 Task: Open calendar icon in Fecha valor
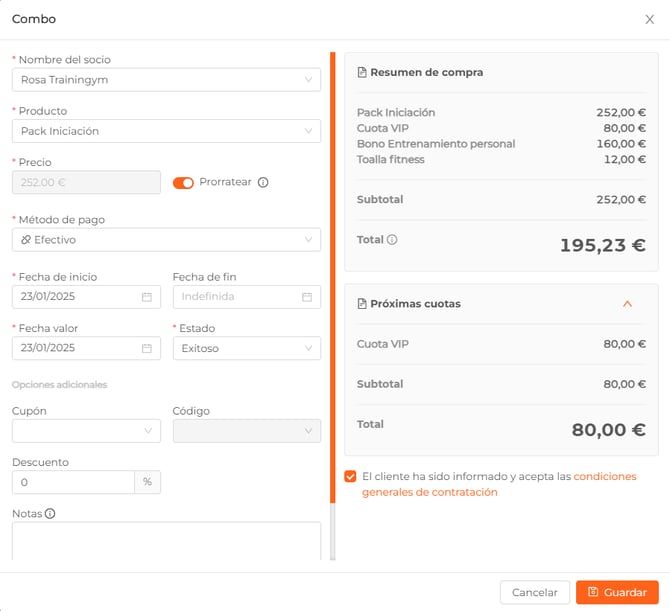click(147, 349)
